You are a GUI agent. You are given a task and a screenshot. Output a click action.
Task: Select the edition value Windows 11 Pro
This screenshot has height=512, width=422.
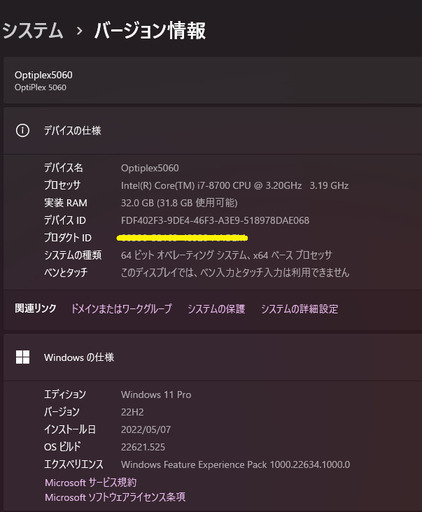156,395
